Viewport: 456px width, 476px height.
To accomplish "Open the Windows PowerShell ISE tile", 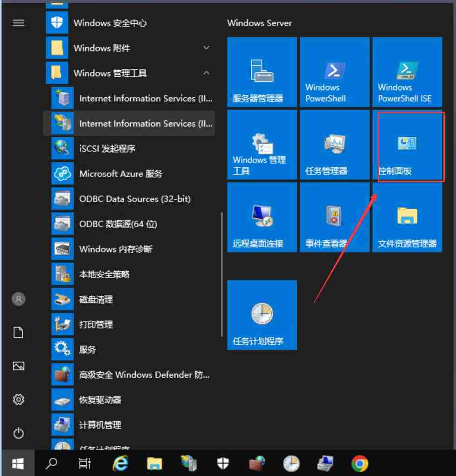I will [x=407, y=72].
